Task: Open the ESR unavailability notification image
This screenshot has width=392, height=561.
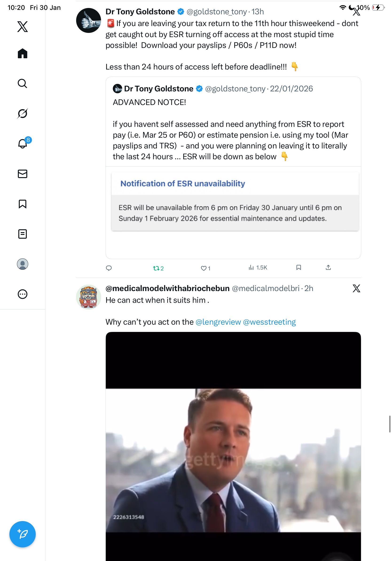Action: pos(235,202)
